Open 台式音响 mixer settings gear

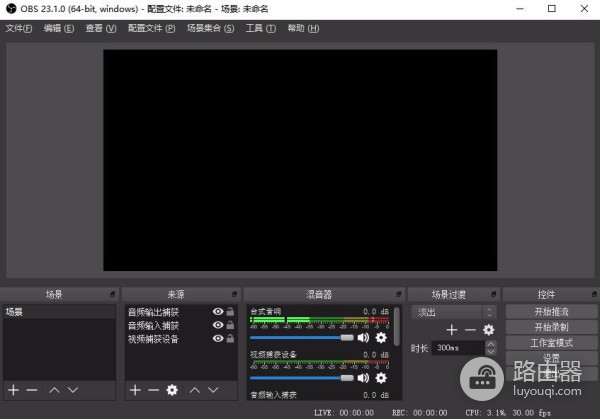381,337
